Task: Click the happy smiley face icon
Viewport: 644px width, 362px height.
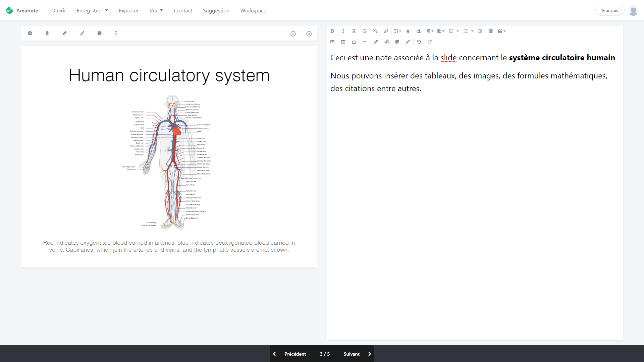Action: tap(293, 34)
